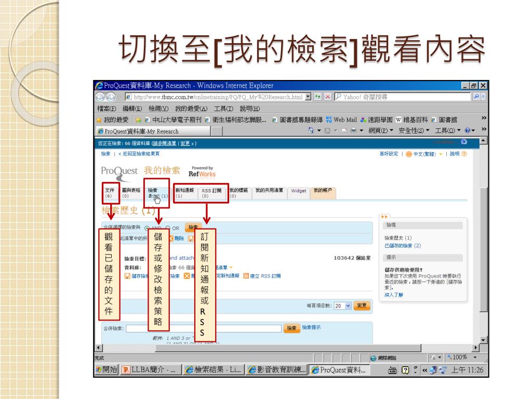Click the orange 變更 button
Viewport: 532px width, 399px height.
coord(362,305)
